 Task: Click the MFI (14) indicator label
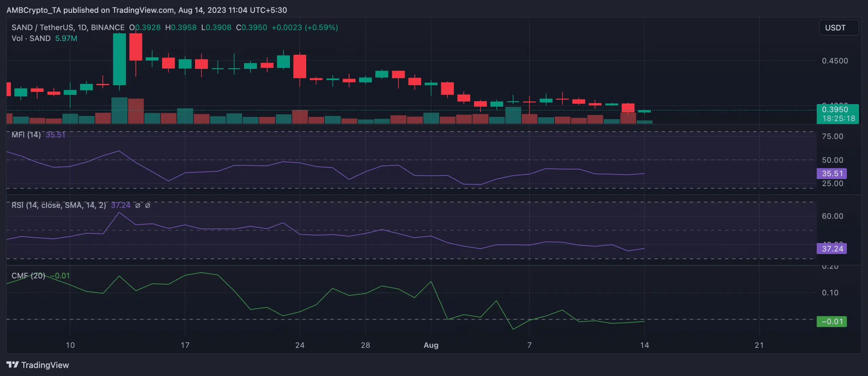26,135
